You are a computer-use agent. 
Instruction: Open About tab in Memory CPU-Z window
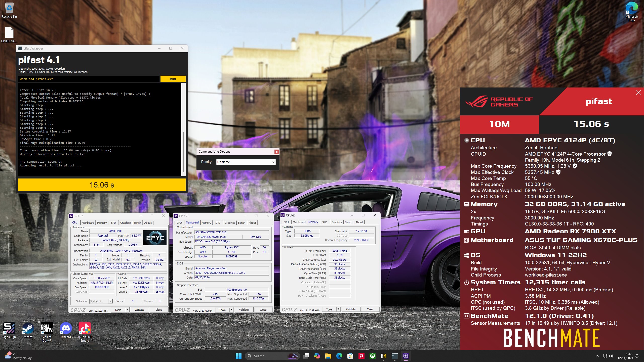[359, 222]
